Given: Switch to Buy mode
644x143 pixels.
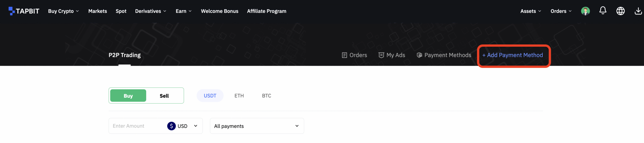Looking at the screenshot, I should pos(128,96).
